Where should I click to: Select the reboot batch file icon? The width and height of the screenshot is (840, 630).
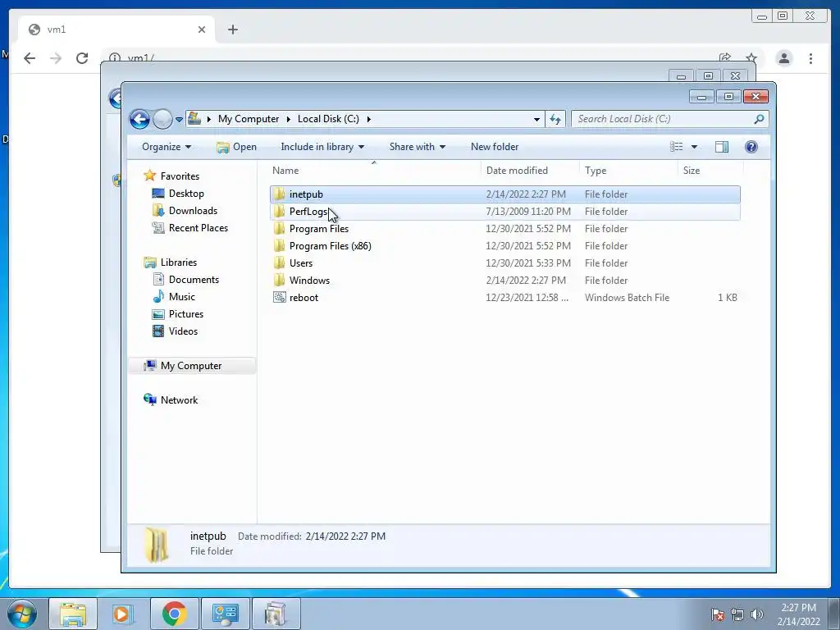pyautogui.click(x=279, y=297)
